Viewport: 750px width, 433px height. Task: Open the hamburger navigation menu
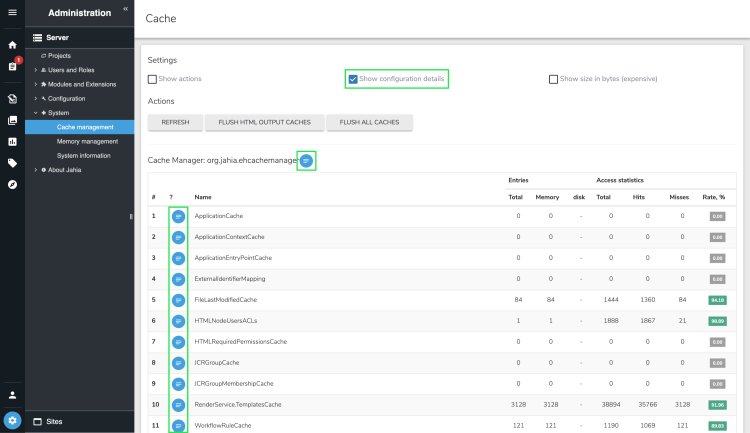tap(12, 12)
